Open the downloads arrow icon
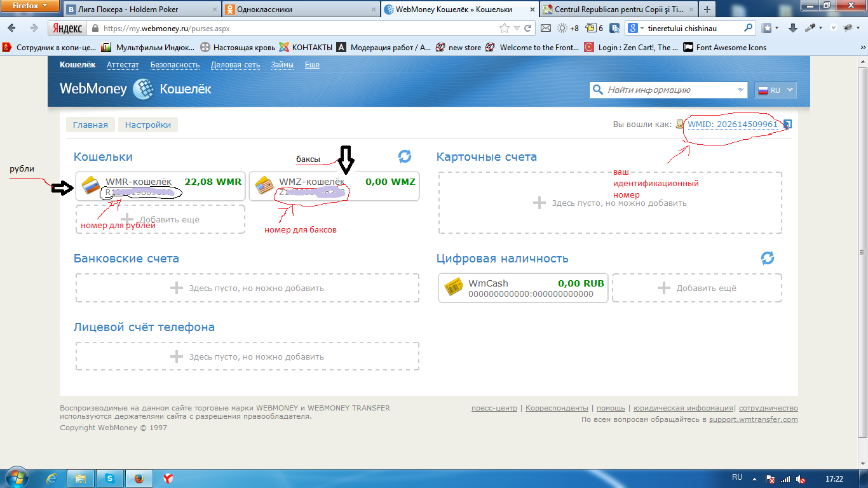868x488 pixels. pyautogui.click(x=793, y=28)
